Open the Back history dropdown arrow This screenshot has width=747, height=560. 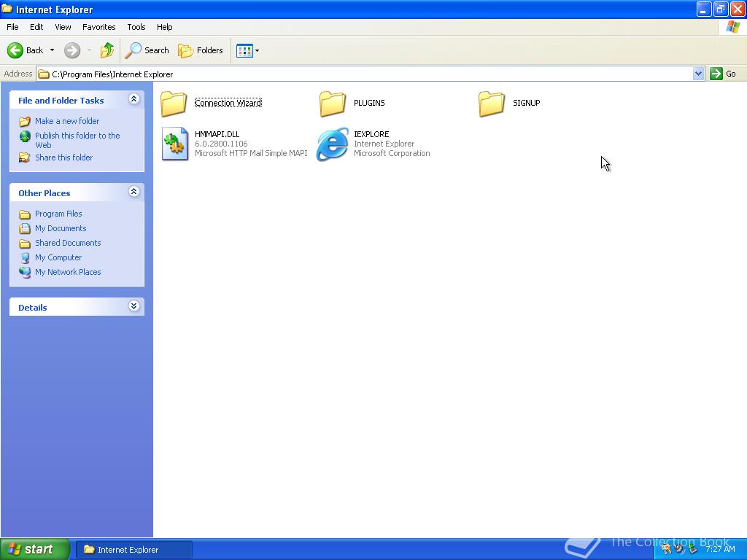click(52, 50)
